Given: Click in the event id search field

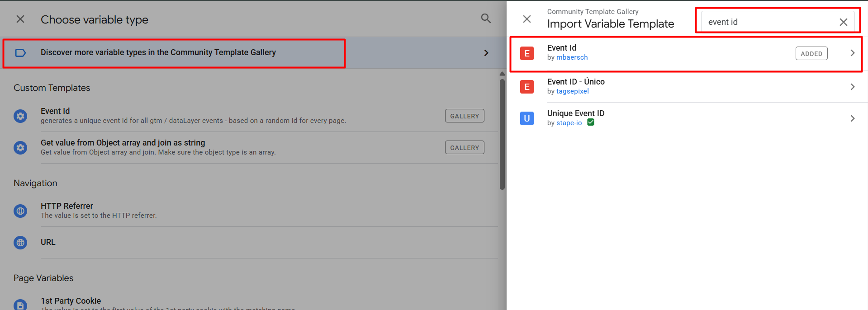Looking at the screenshot, I should point(769,22).
